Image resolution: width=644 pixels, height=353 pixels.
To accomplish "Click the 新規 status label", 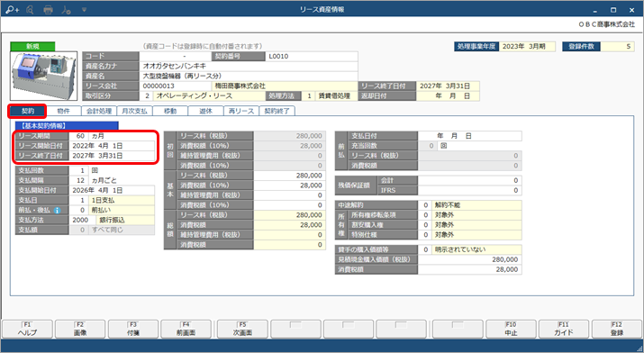I will tap(32, 47).
